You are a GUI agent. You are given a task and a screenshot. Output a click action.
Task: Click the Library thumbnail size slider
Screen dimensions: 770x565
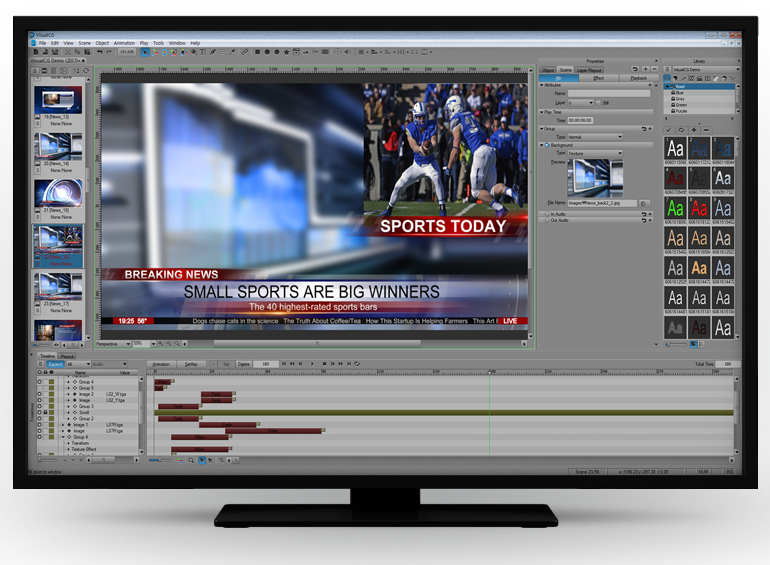675,345
